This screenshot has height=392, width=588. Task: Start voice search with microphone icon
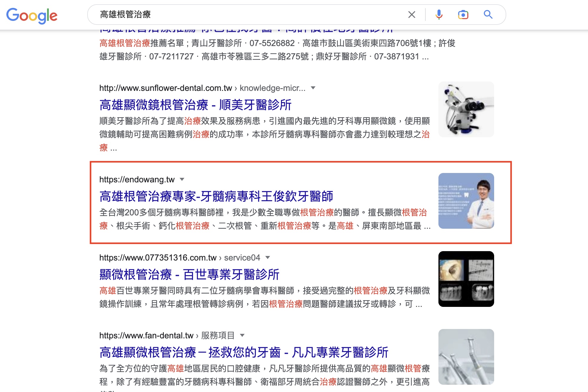pyautogui.click(x=439, y=15)
